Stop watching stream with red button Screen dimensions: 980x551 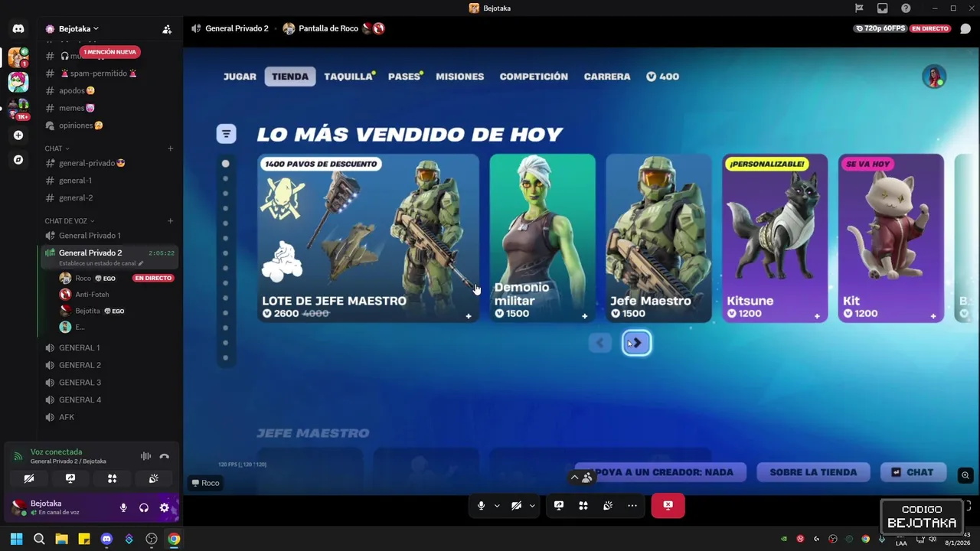pyautogui.click(x=668, y=505)
